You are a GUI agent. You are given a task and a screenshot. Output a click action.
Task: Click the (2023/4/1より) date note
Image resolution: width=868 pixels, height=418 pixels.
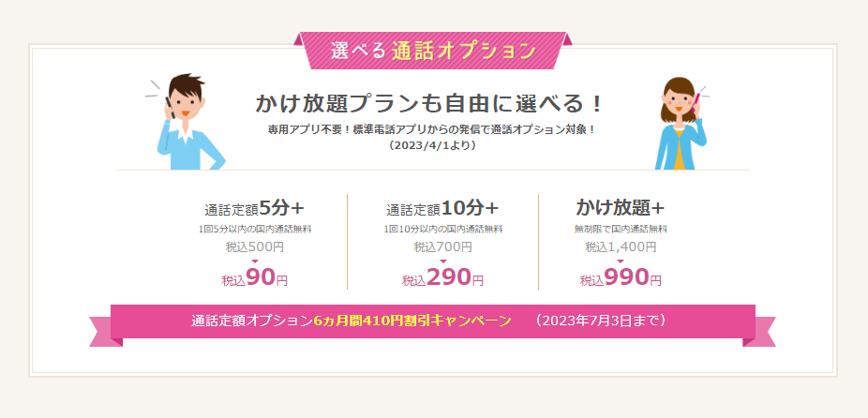coord(432,145)
